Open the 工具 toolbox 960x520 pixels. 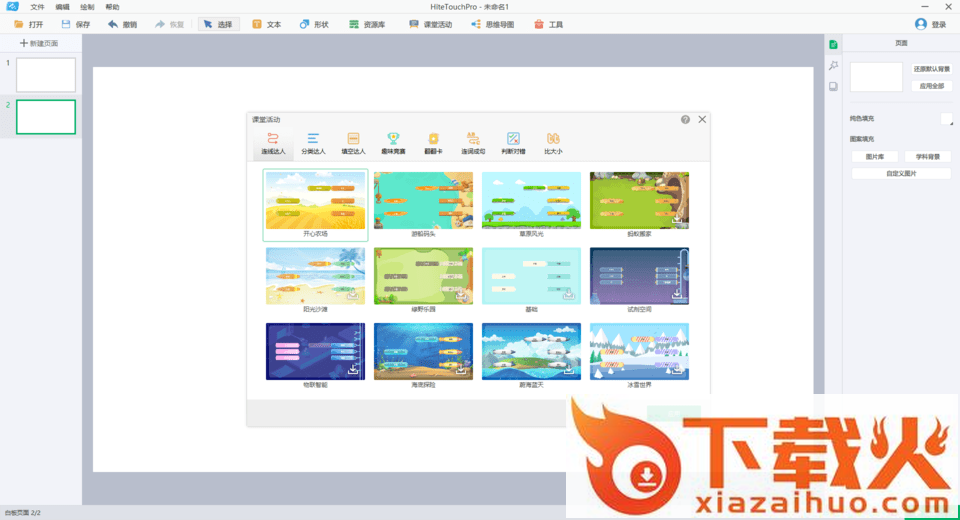coord(548,24)
